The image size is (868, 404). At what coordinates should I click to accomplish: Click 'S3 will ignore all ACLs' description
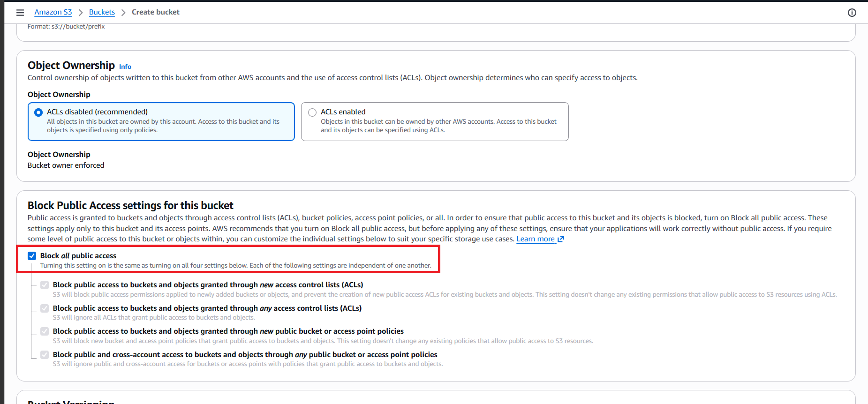(154, 318)
